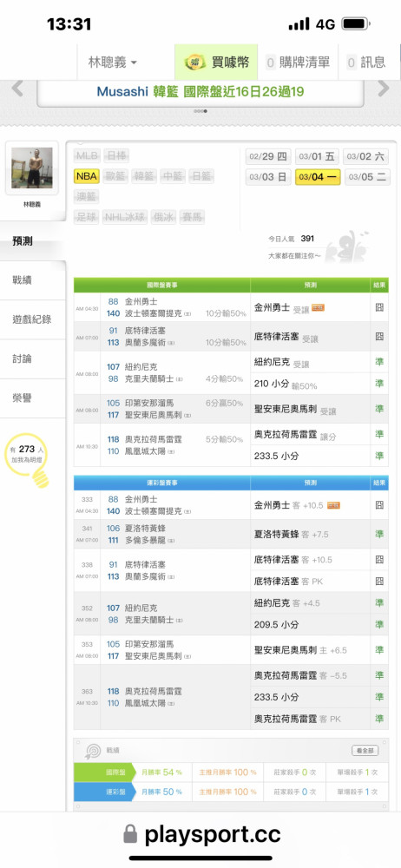Tap the lightbulb add-to-favorites icon
The height and width of the screenshot is (868, 401).
point(27,461)
